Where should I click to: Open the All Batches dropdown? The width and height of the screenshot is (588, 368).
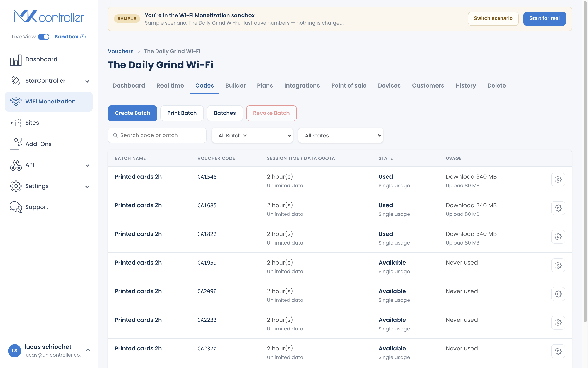click(252, 135)
